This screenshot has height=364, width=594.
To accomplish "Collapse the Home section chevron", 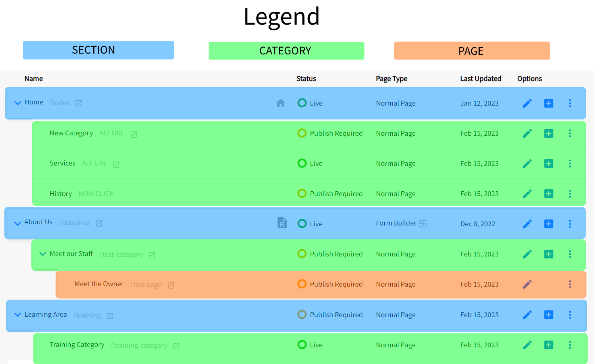I will (17, 102).
